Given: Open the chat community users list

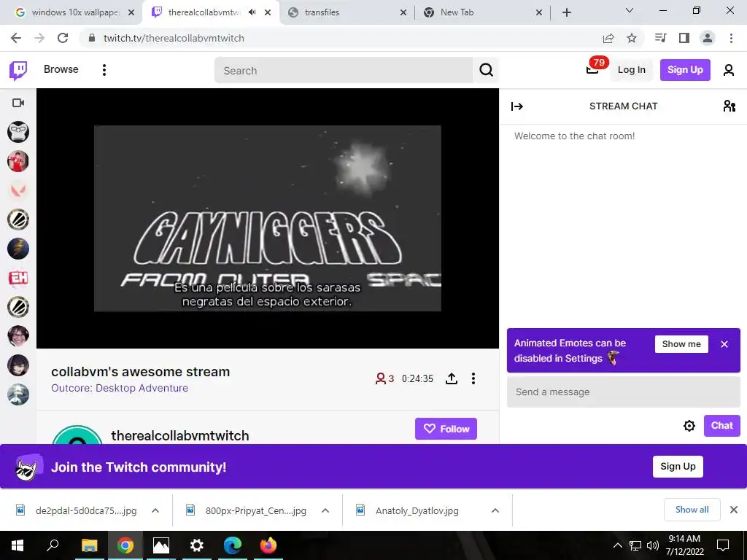Looking at the screenshot, I should tap(729, 106).
